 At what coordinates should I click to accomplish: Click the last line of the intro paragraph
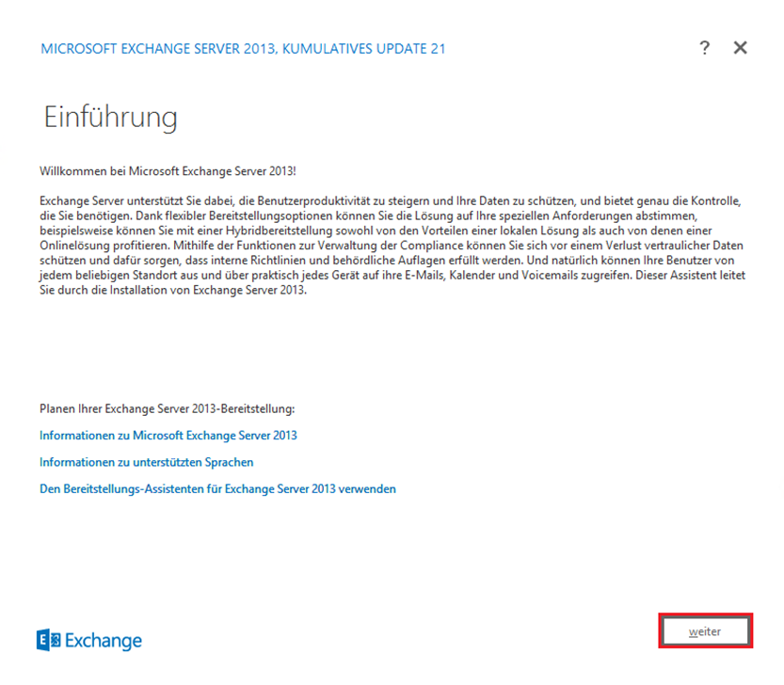pyautogui.click(x=173, y=290)
